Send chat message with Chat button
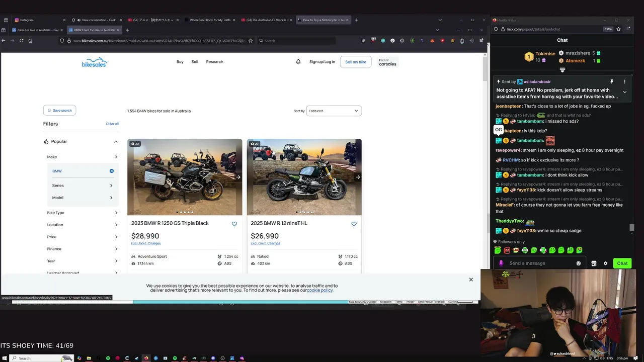The width and height of the screenshot is (644, 362). point(622,263)
